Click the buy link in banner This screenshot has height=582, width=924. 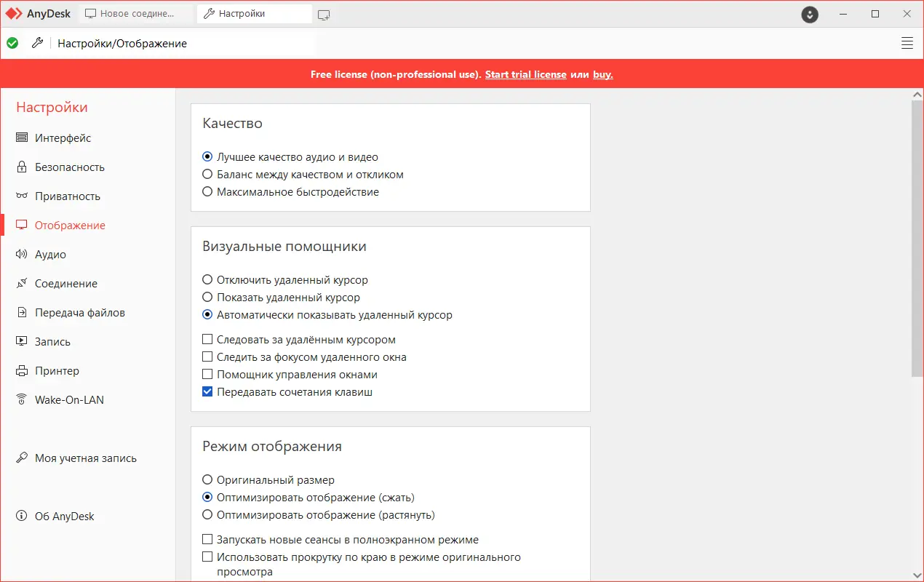pyautogui.click(x=602, y=74)
